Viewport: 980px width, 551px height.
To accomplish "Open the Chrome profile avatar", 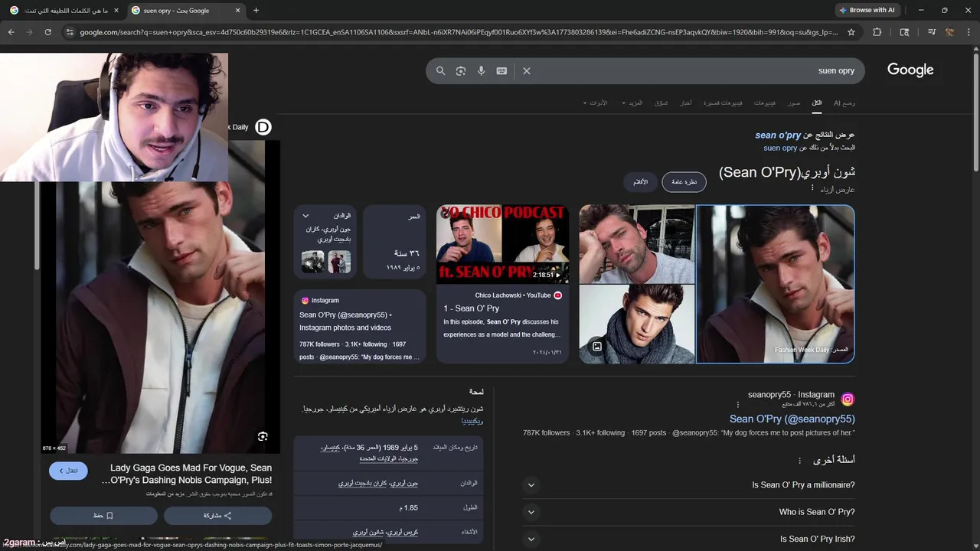I will [950, 32].
